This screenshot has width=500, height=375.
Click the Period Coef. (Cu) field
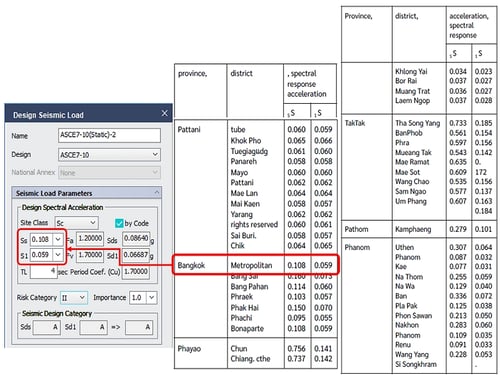click(136, 272)
